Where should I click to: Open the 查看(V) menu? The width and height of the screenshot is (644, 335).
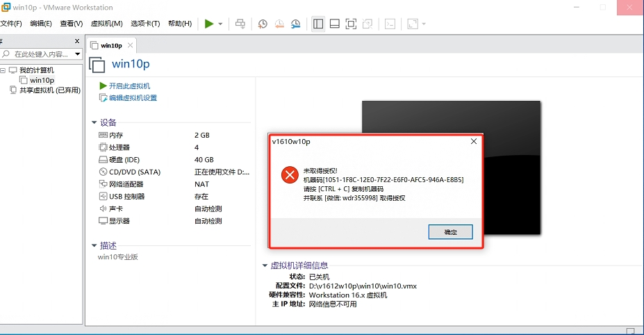[x=72, y=24]
